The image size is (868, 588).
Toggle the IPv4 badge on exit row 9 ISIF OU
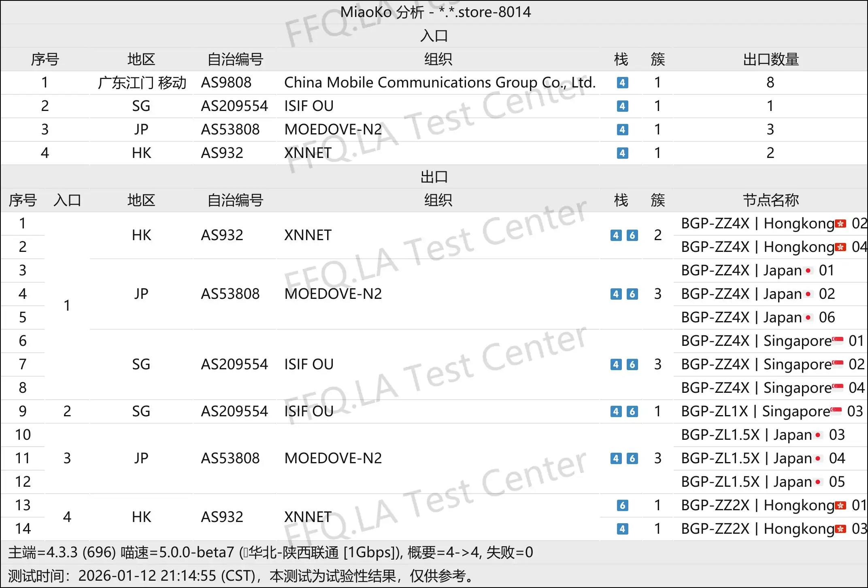(615, 411)
